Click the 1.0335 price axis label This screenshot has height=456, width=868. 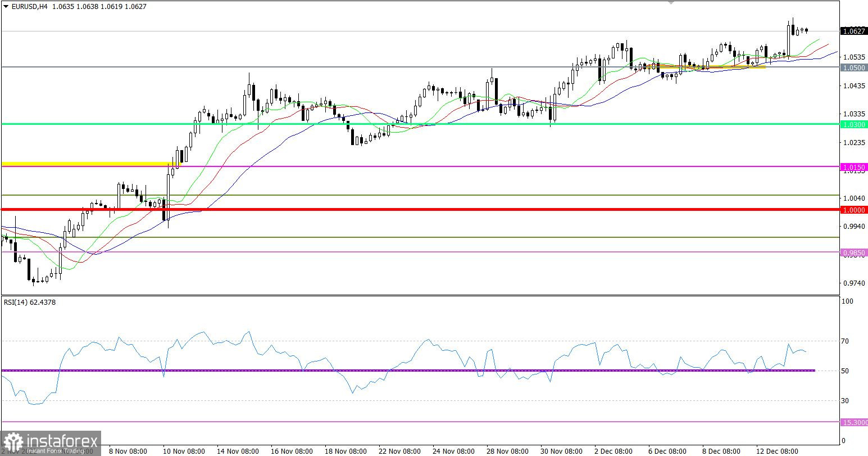point(853,114)
